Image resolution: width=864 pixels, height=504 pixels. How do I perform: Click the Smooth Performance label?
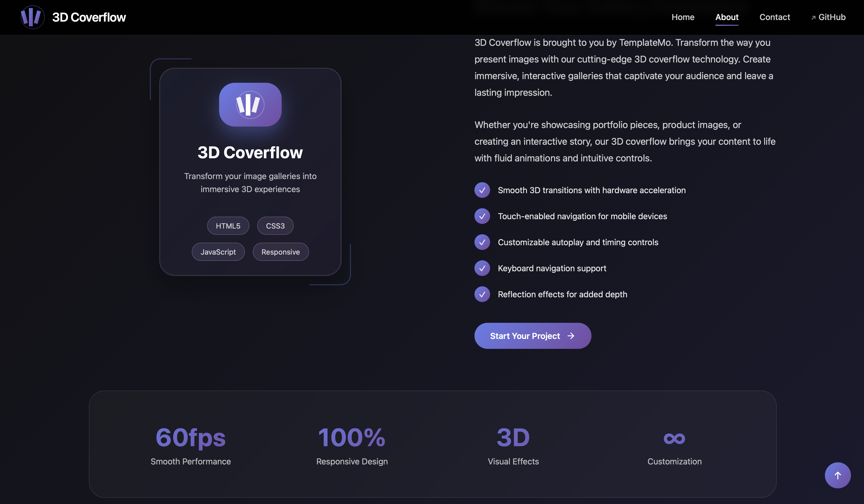[x=191, y=462]
